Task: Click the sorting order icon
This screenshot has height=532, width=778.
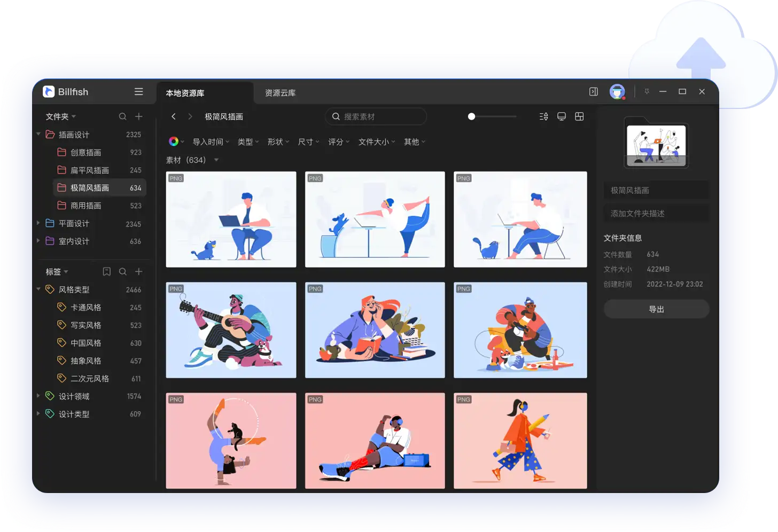Action: coord(543,116)
